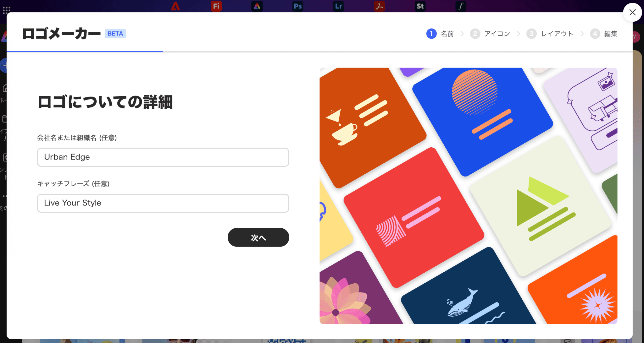Open the Adobe Stock (St) icon
644x343 pixels.
point(420,6)
